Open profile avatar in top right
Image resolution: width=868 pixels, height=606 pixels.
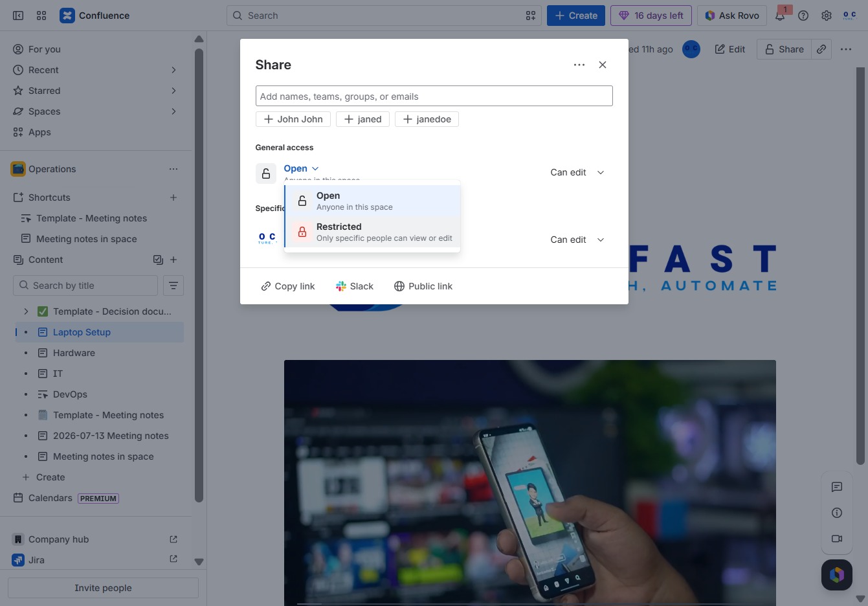849,16
